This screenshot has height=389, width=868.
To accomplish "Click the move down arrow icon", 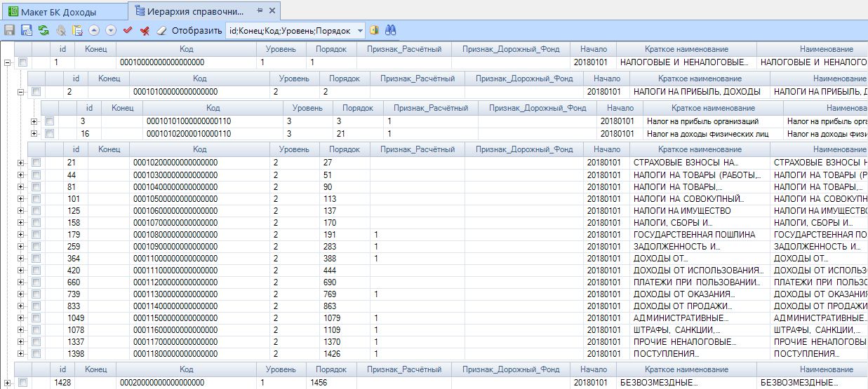I will point(111,31).
